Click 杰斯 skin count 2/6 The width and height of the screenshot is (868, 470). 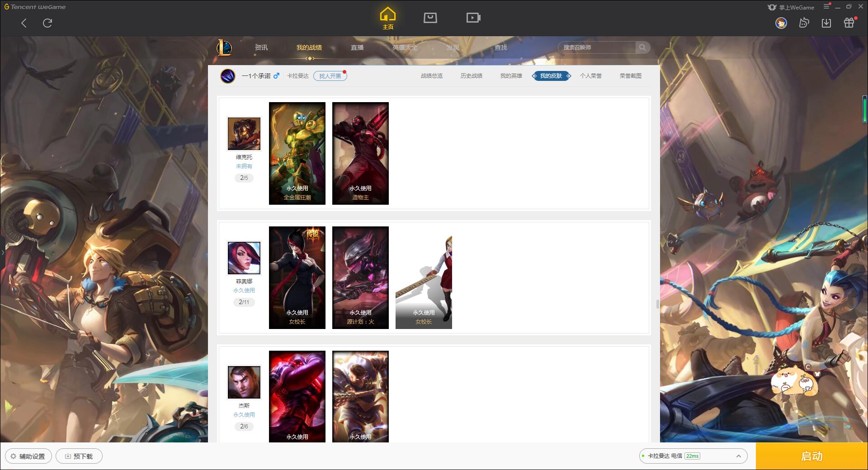[244, 427]
